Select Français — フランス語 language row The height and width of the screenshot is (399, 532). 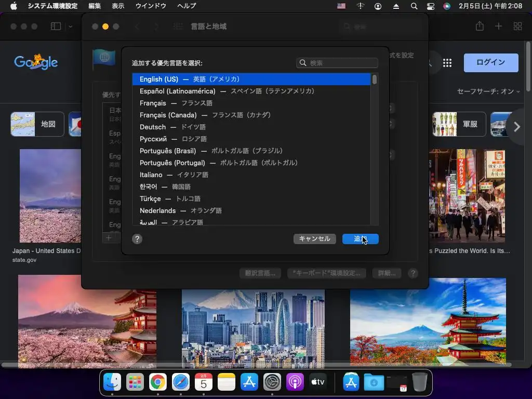pyautogui.click(x=251, y=103)
